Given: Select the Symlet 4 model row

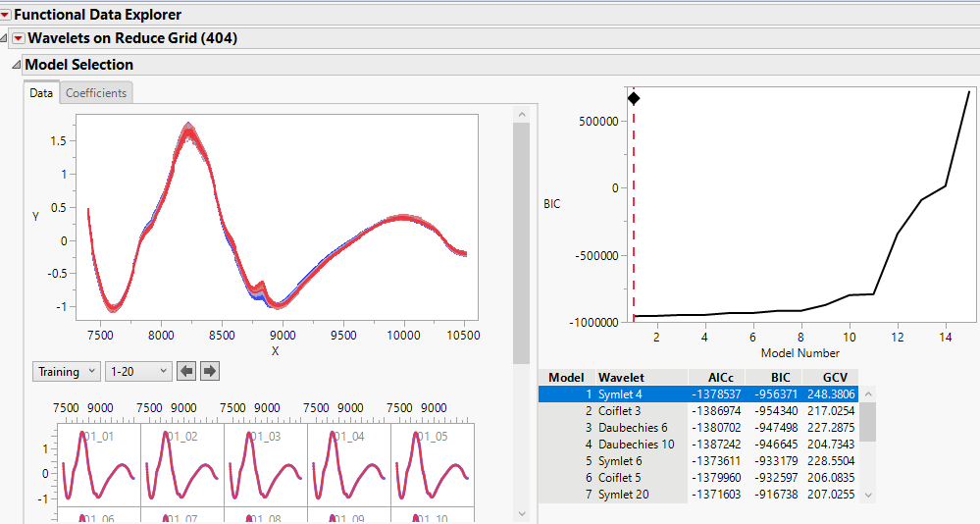Looking at the screenshot, I should 697,394.
